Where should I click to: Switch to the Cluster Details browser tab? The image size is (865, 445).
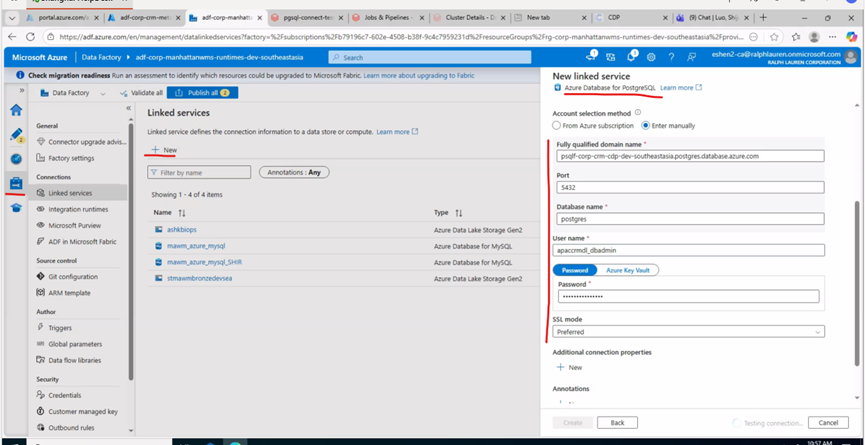pos(470,18)
